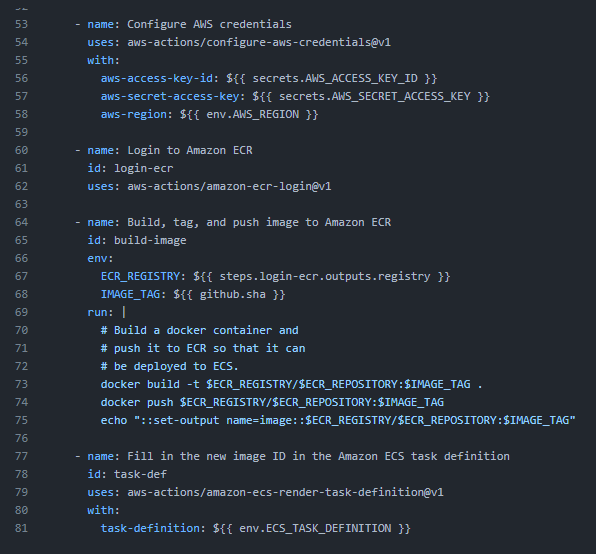Screen dimensions: 596x554
Task: Click the 'env.AWS_REGION' expression
Action: [252, 114]
